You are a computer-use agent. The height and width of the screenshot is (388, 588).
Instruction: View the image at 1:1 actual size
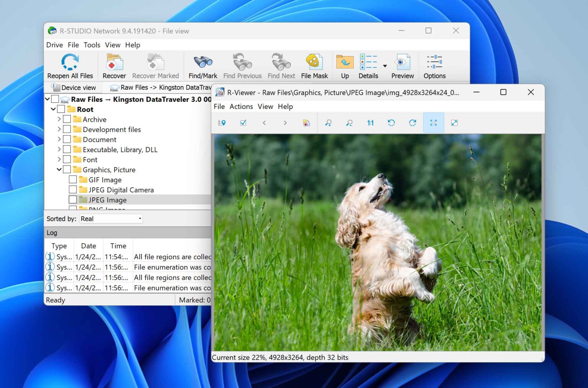(370, 123)
